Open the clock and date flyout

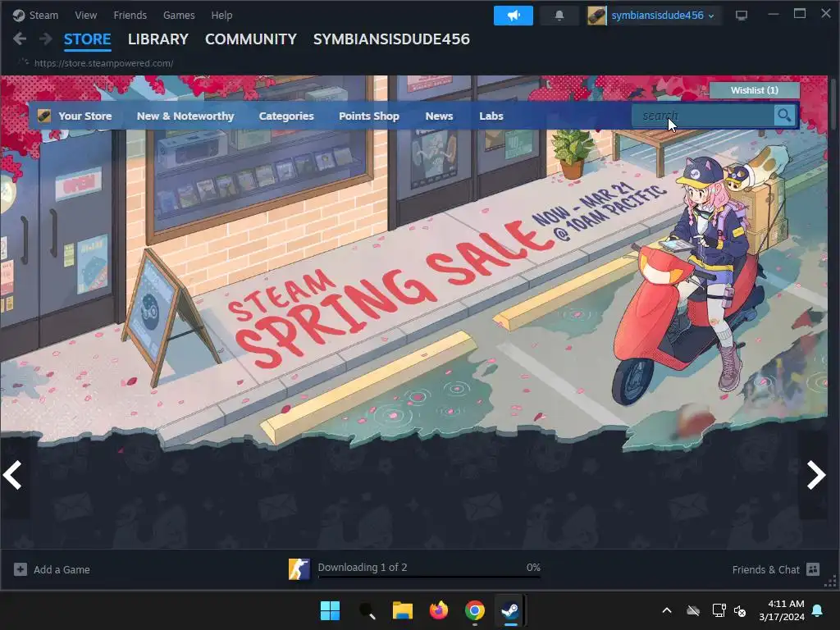(x=782, y=610)
